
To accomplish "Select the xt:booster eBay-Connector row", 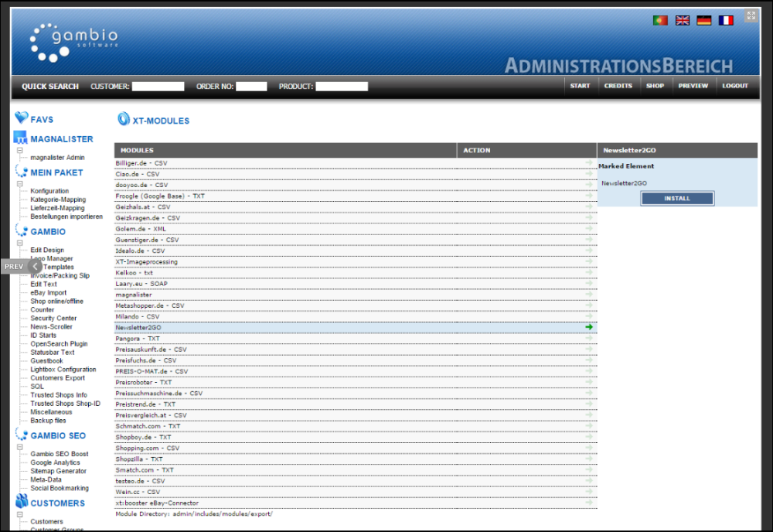I will pyautogui.click(x=356, y=503).
